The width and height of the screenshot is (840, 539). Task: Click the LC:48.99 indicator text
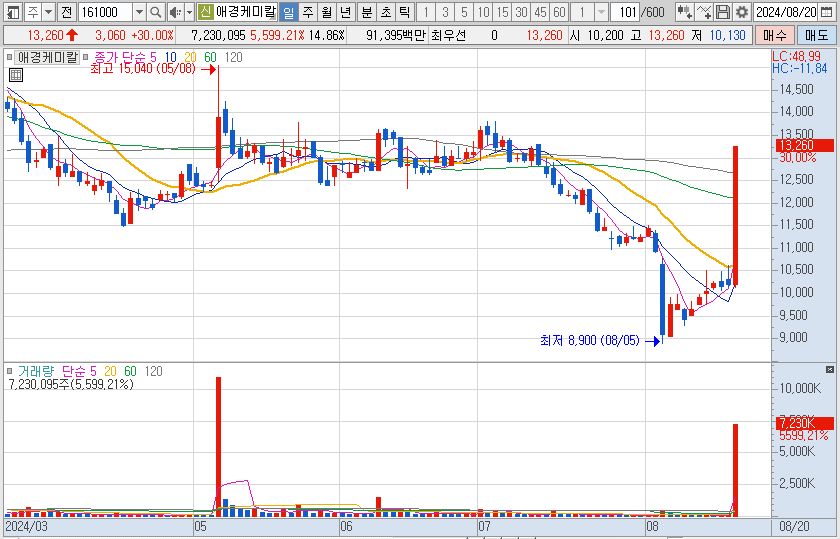click(796, 57)
